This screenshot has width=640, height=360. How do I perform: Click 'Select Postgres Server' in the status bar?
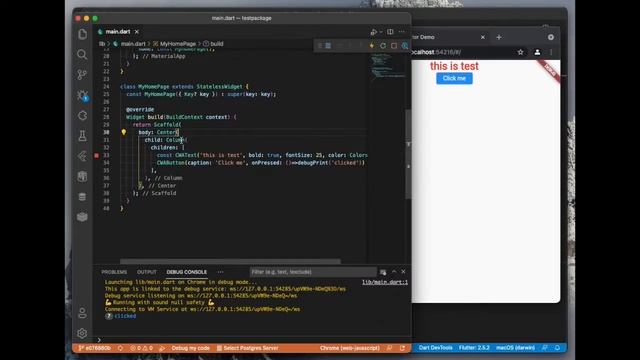coord(248,348)
